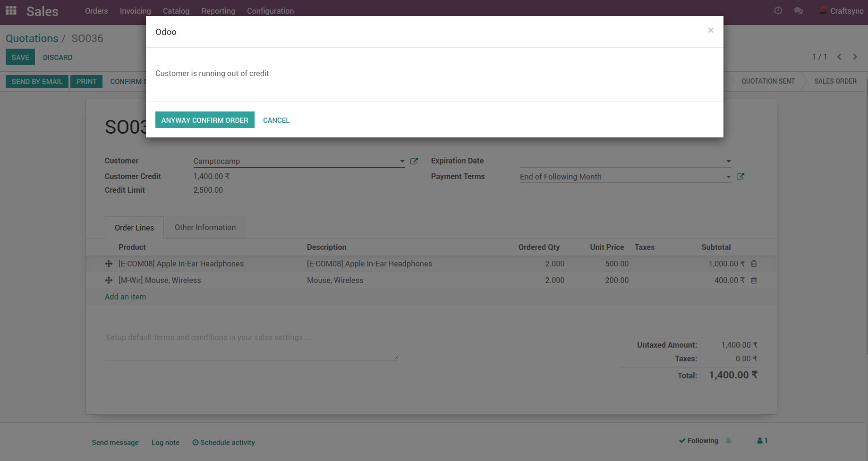The image size is (868, 461).
Task: Delete the Mouse, Wireless order line
Action: pyautogui.click(x=754, y=280)
